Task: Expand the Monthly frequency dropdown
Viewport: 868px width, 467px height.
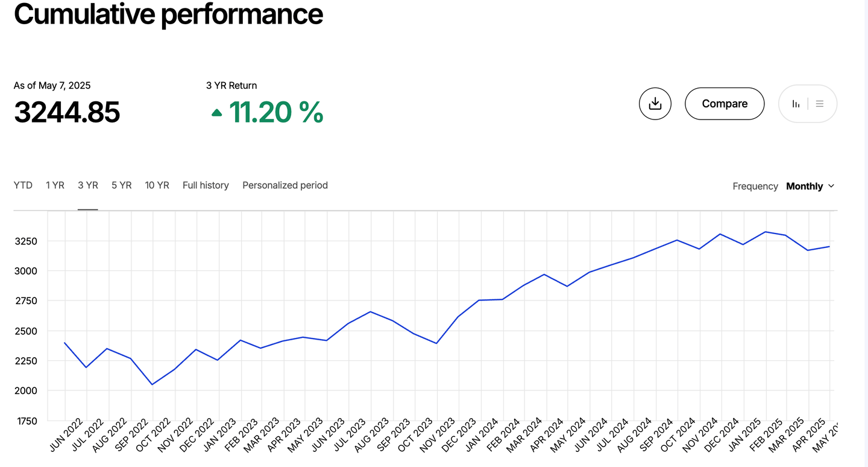Action: click(x=810, y=186)
